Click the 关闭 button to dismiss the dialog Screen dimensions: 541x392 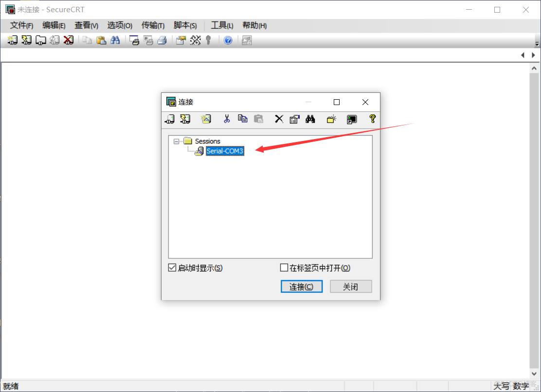click(351, 286)
